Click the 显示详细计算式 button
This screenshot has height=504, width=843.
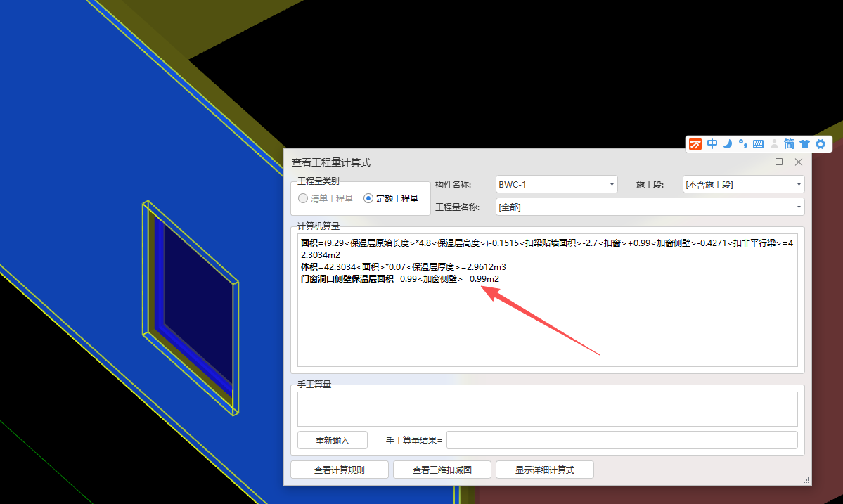(x=545, y=470)
